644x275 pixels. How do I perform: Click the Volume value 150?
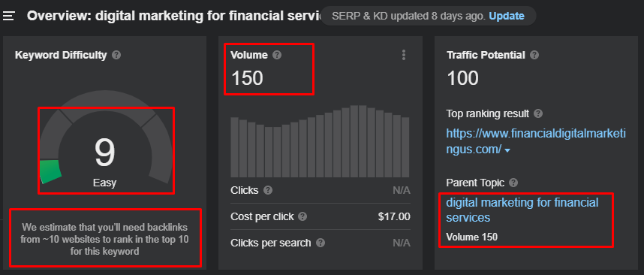click(x=247, y=77)
